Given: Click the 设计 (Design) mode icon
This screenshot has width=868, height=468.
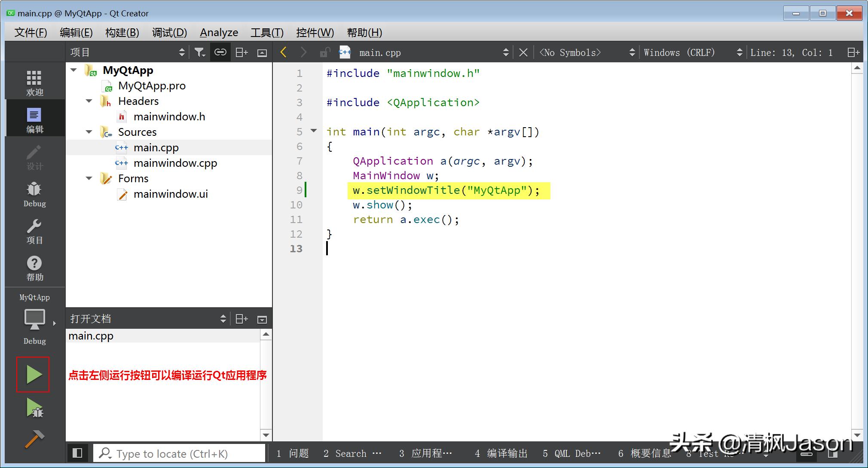Looking at the screenshot, I should [x=34, y=156].
